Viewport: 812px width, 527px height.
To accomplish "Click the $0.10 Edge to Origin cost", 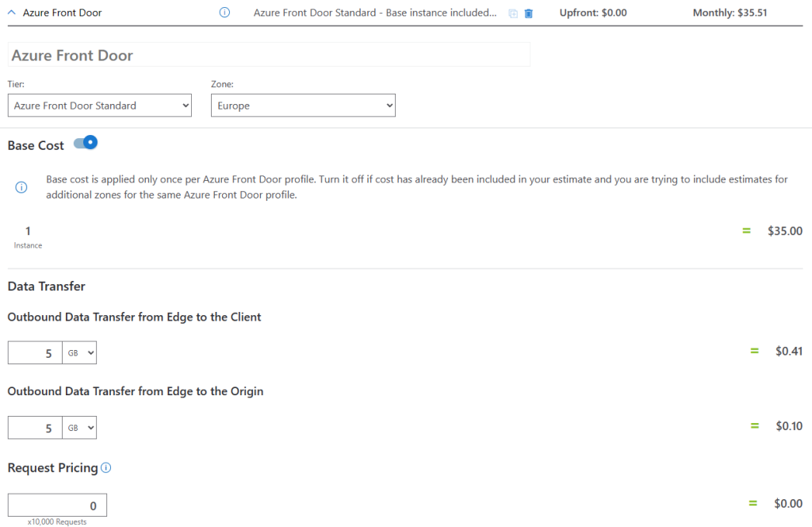I will tap(789, 426).
